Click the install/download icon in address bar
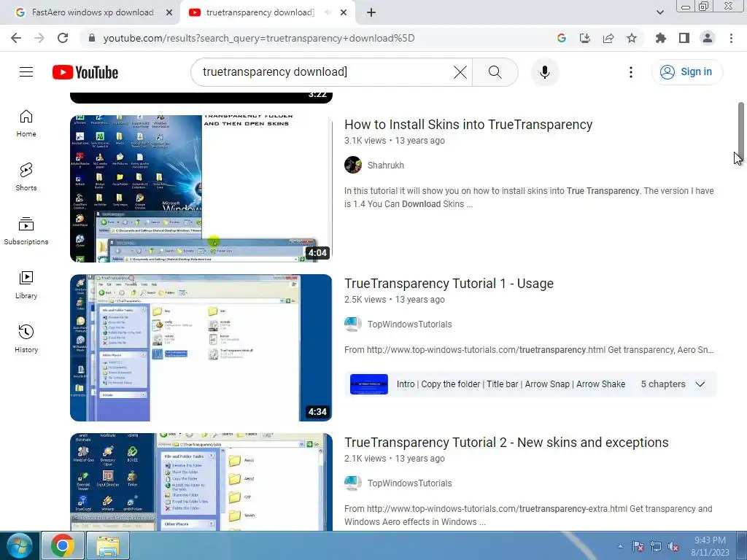Image resolution: width=747 pixels, height=560 pixels. coord(584,38)
